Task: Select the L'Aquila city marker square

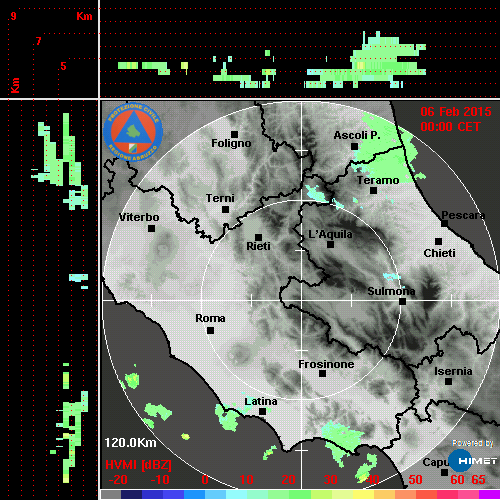Action: pyautogui.click(x=330, y=244)
